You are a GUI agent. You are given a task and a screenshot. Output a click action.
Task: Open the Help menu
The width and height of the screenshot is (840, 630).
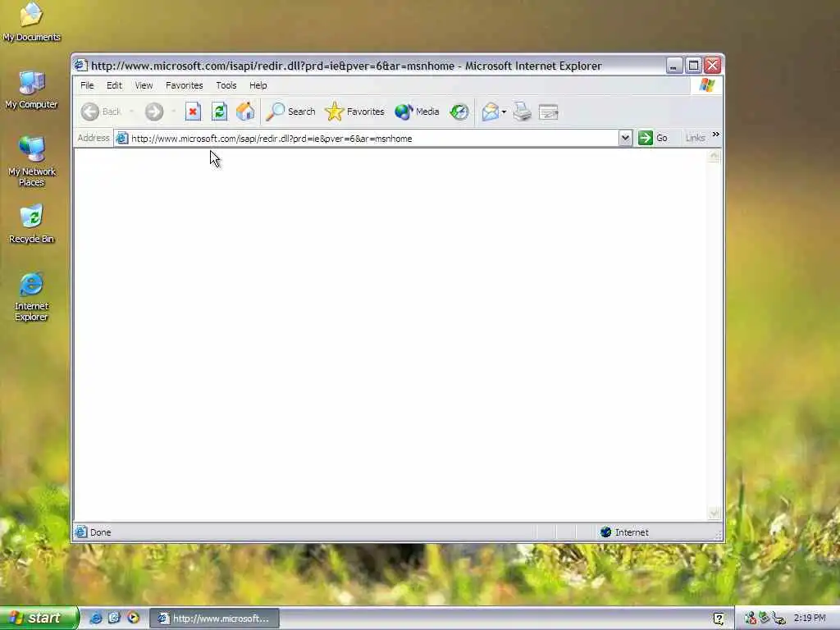pyautogui.click(x=258, y=85)
